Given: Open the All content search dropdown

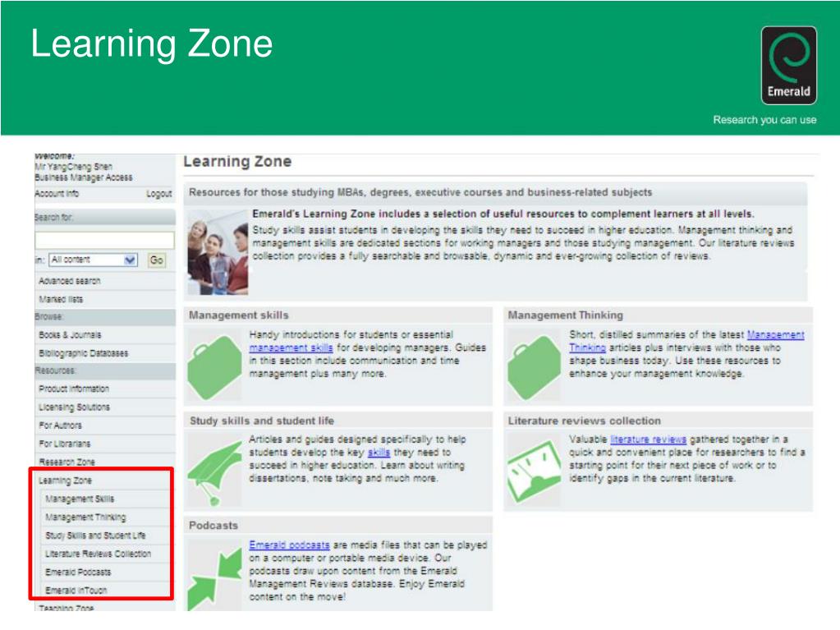Looking at the screenshot, I should (x=94, y=260).
